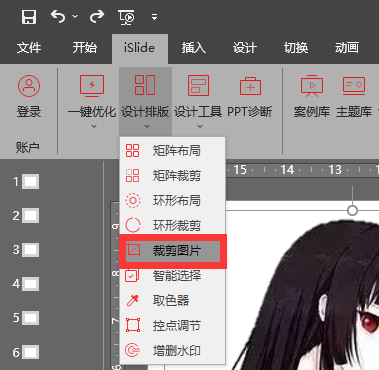Select slide 5 thumbnail
This screenshot has height=370, width=379.
[x=31, y=318]
